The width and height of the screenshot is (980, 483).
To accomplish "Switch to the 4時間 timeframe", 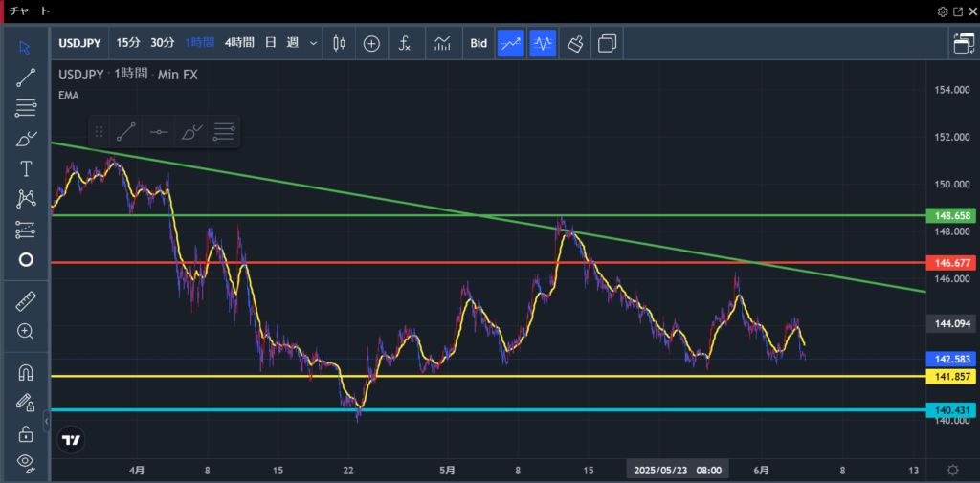I will [x=239, y=42].
